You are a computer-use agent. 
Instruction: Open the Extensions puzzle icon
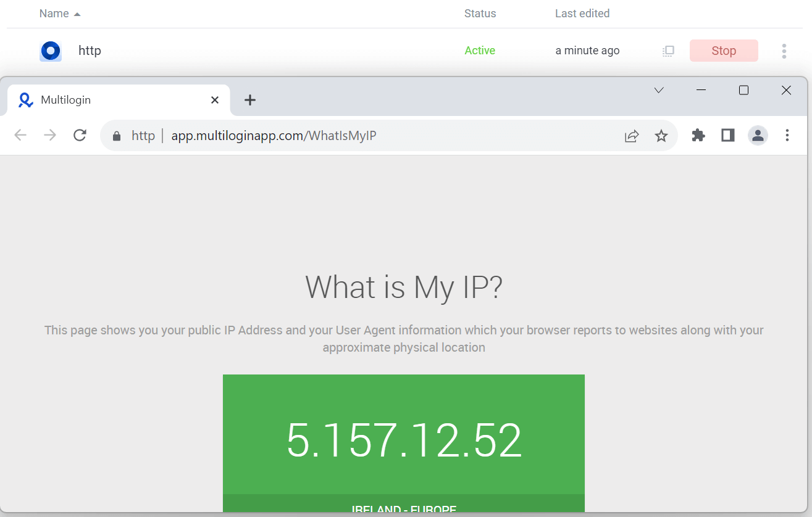pyautogui.click(x=698, y=135)
